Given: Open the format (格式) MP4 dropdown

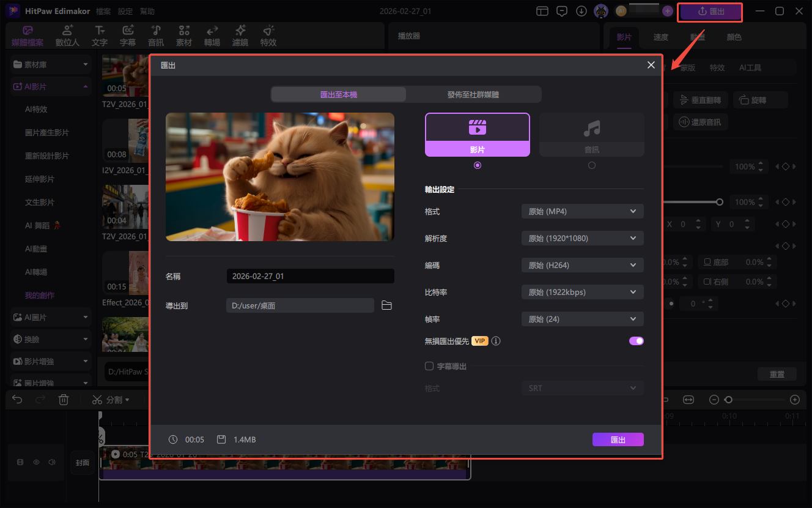Looking at the screenshot, I should (x=582, y=211).
